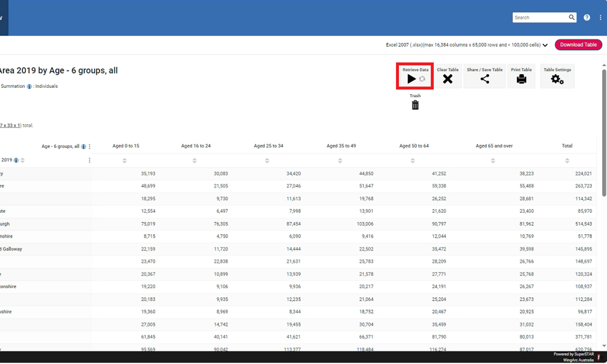The width and height of the screenshot is (607, 364).
Task: Open Table Settings gears icon
Action: pyautogui.click(x=557, y=79)
